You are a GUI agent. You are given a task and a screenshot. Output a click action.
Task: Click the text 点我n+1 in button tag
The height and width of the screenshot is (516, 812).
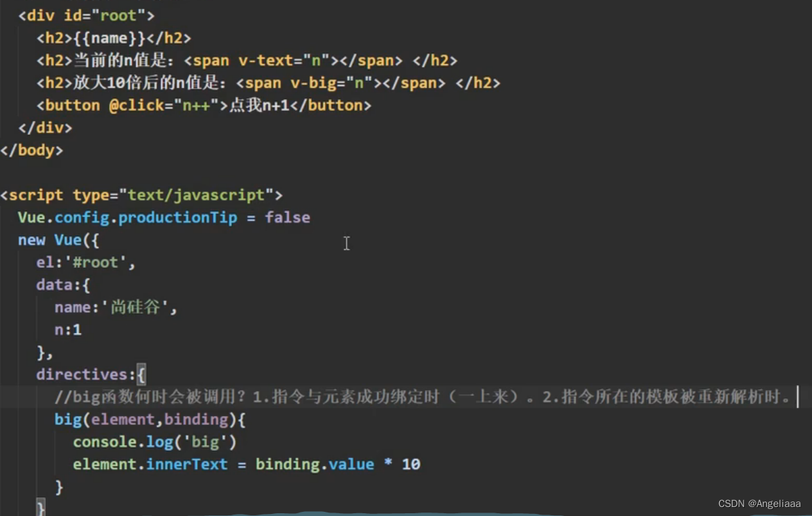point(259,105)
